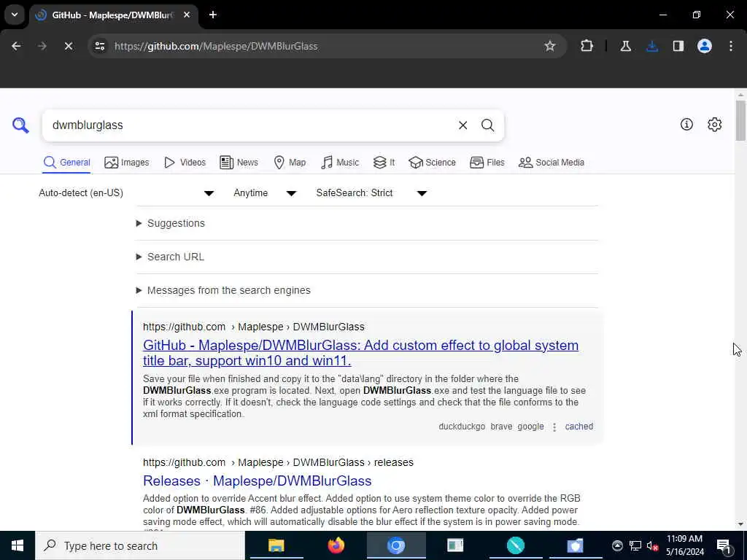747x560 pixels.
Task: Open the cached version link
Action: click(578, 427)
